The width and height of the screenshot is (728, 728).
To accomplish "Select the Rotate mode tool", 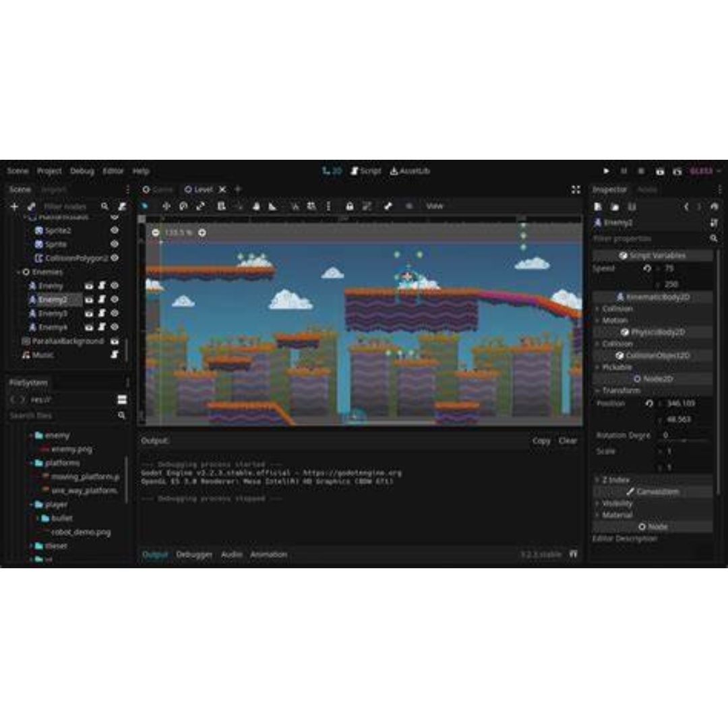I will 183,206.
